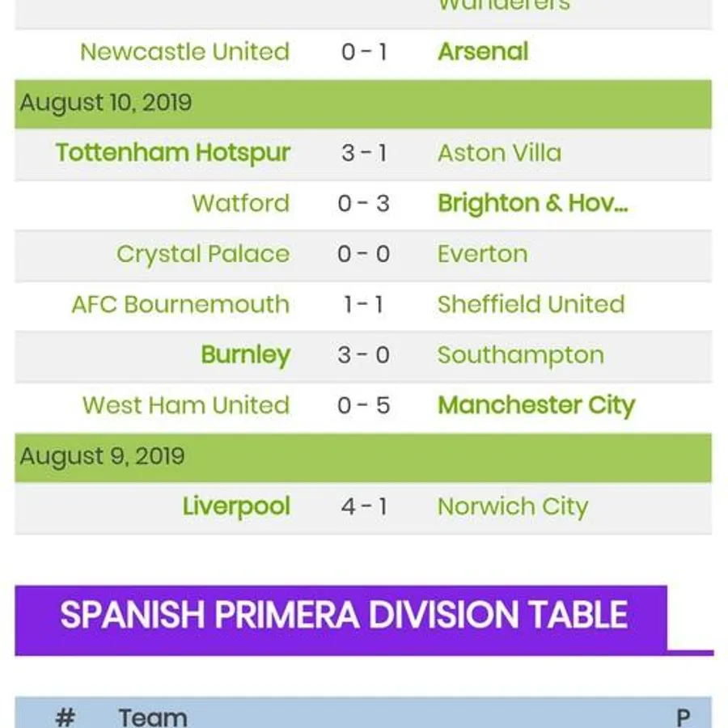728x728 pixels.
Task: Click the Manchester City team name
Action: [x=535, y=405]
